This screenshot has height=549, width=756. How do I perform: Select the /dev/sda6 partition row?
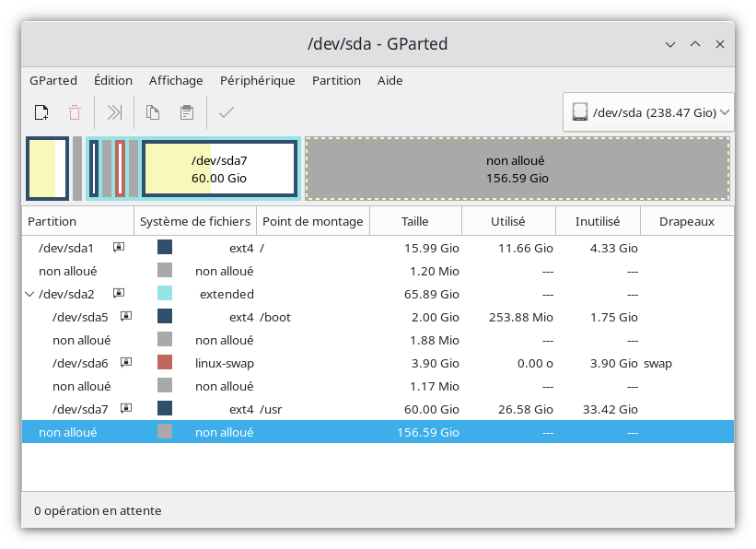(x=378, y=363)
